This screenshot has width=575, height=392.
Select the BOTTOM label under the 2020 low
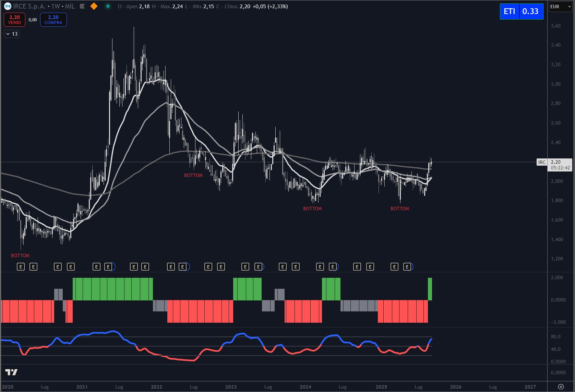click(x=20, y=256)
